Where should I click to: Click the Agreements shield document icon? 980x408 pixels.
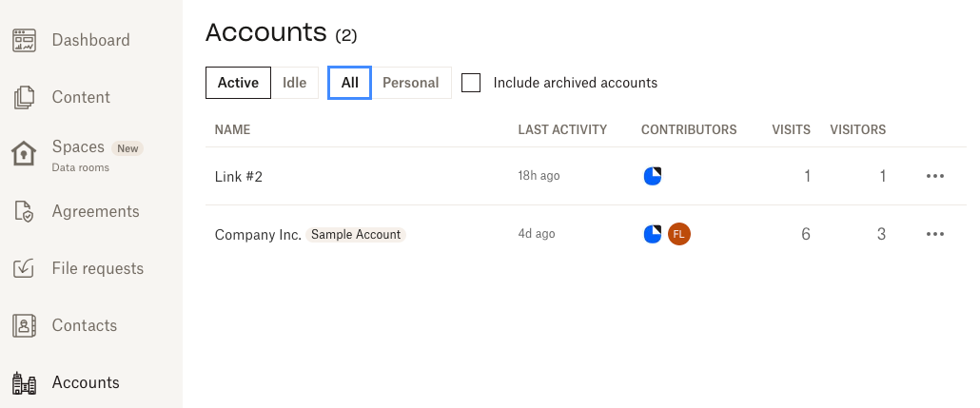[x=24, y=211]
